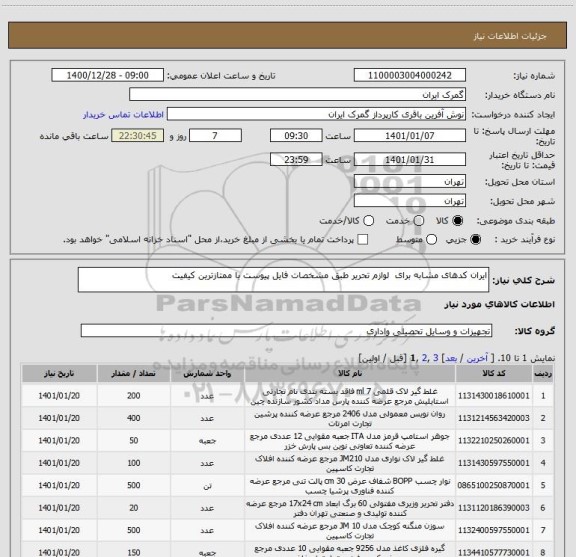Click the شرح کلی نیاز description box
The height and width of the screenshot is (557, 576).
coord(283,280)
